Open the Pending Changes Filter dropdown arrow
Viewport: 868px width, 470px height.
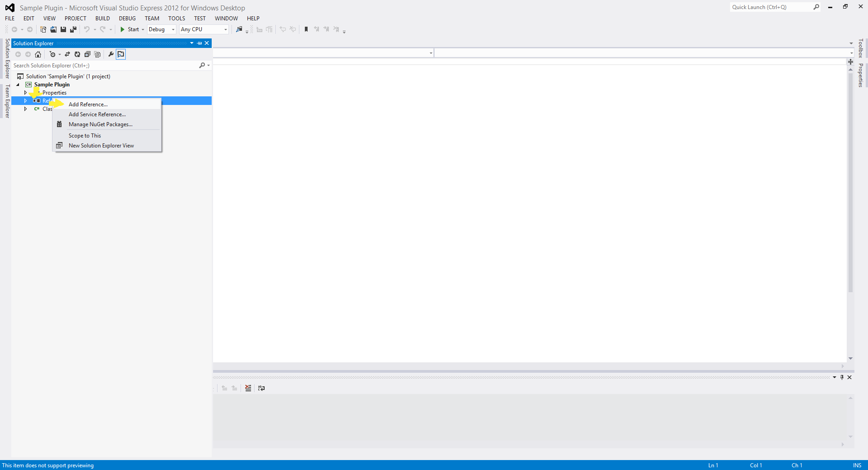(x=60, y=54)
